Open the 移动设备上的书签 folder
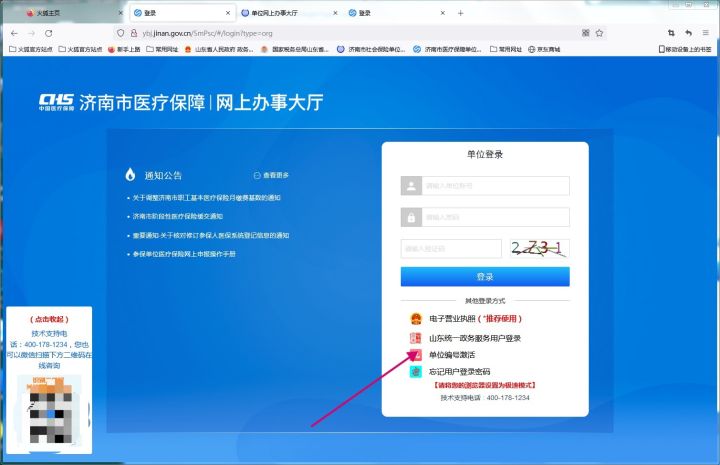Viewport: 720px width, 465px height. (685, 49)
